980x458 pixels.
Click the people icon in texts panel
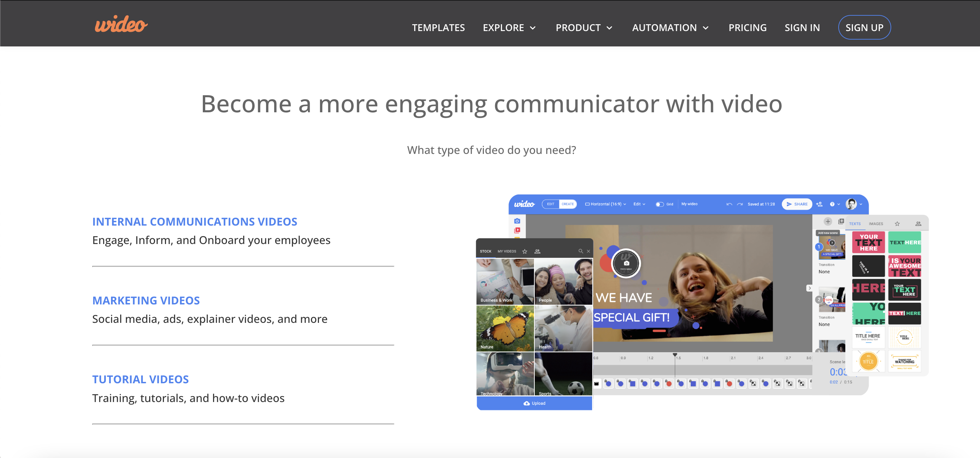[918, 224]
